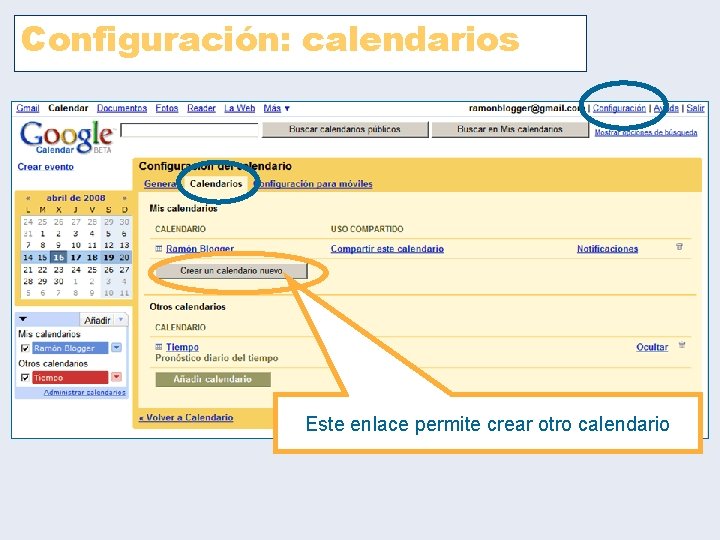Open the Ramón Blogger calendar link
The height and width of the screenshot is (540, 720).
(200, 248)
